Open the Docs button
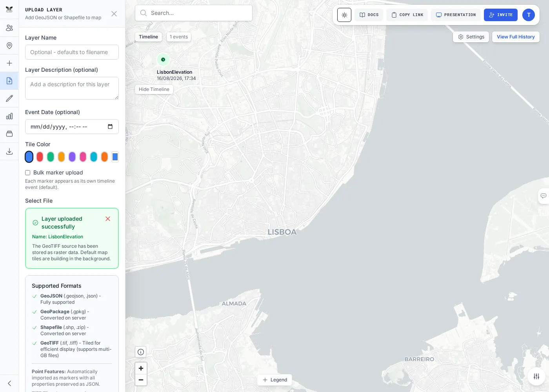This screenshot has width=549, height=392. click(369, 15)
